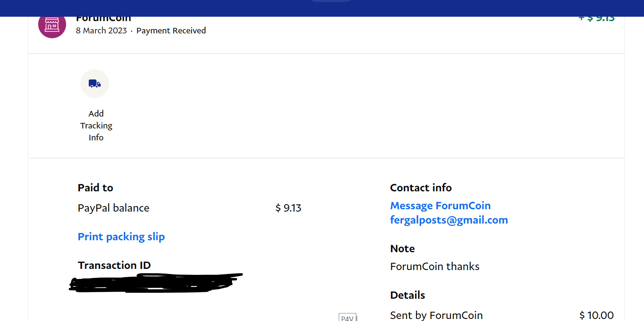Click the Payment Received status text

(x=171, y=31)
